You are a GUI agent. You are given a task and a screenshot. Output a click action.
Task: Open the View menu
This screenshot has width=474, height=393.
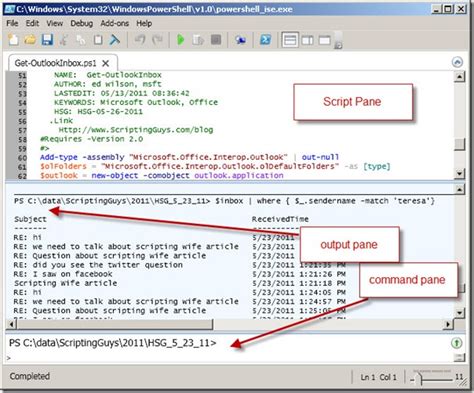click(55, 23)
